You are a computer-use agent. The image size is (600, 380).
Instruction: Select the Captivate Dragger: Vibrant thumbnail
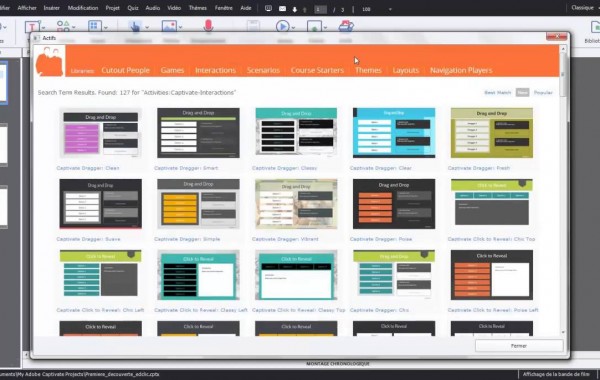click(x=296, y=204)
